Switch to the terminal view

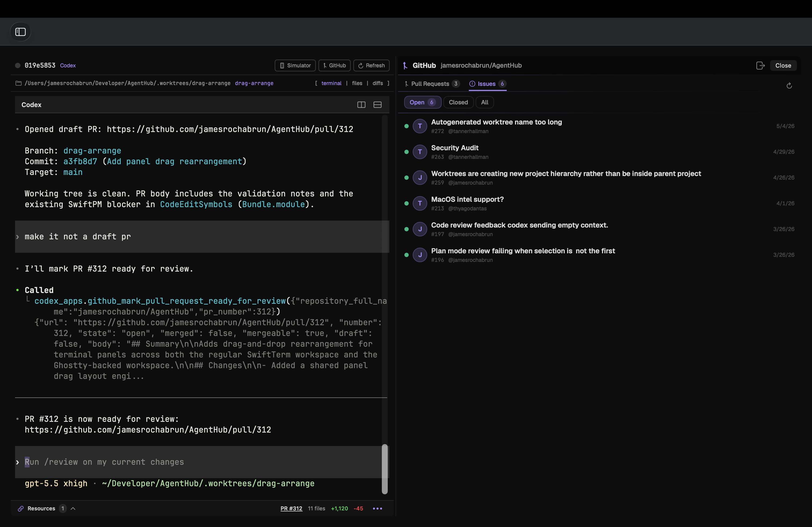point(331,83)
